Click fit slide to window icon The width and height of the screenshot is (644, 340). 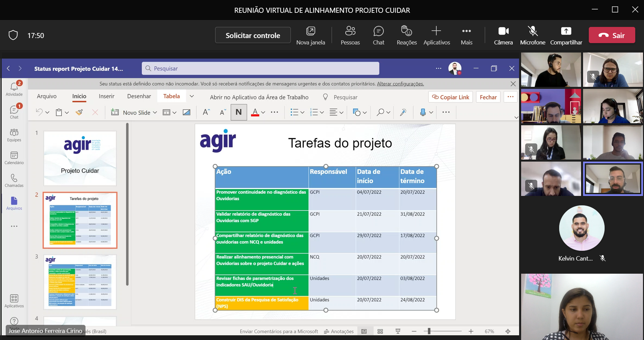pos(508,331)
